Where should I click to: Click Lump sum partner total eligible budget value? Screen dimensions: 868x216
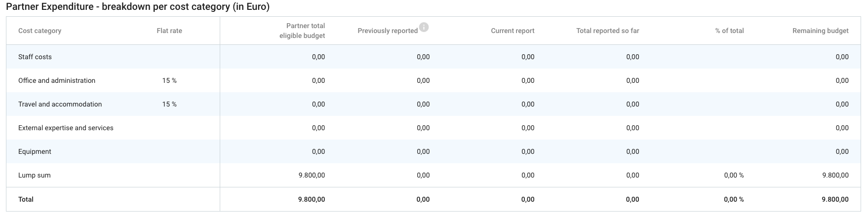[x=312, y=175]
